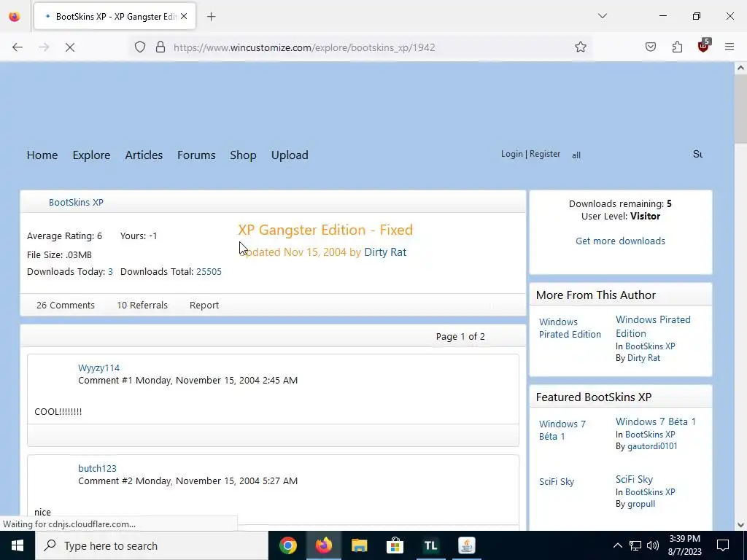Click the address bar URL
Viewport: 747px width, 560px height.
pyautogui.click(x=304, y=47)
